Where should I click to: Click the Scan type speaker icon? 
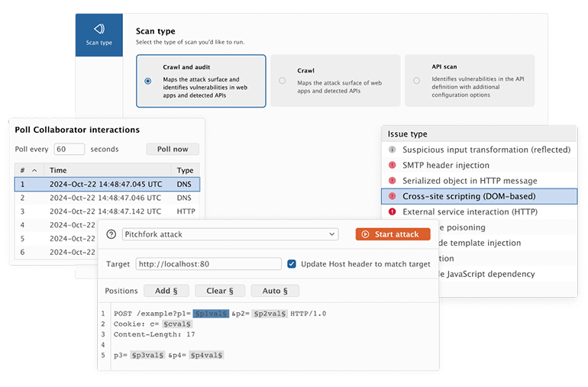(x=99, y=29)
